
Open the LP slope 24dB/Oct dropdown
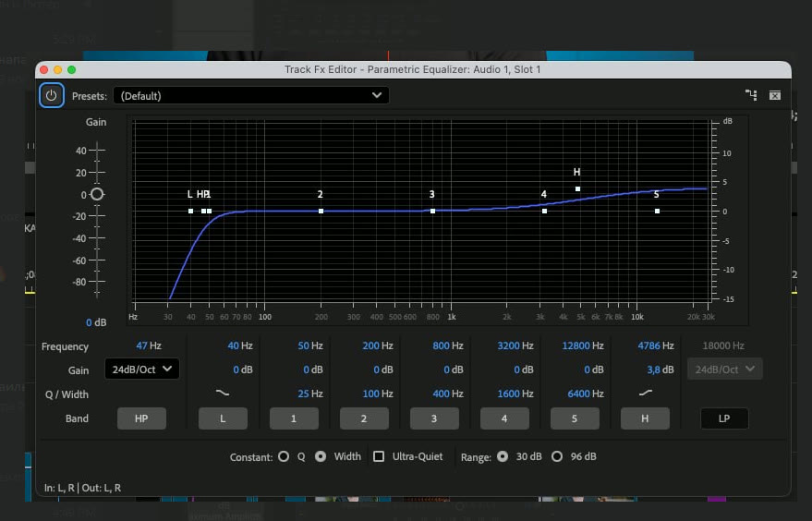[724, 370]
